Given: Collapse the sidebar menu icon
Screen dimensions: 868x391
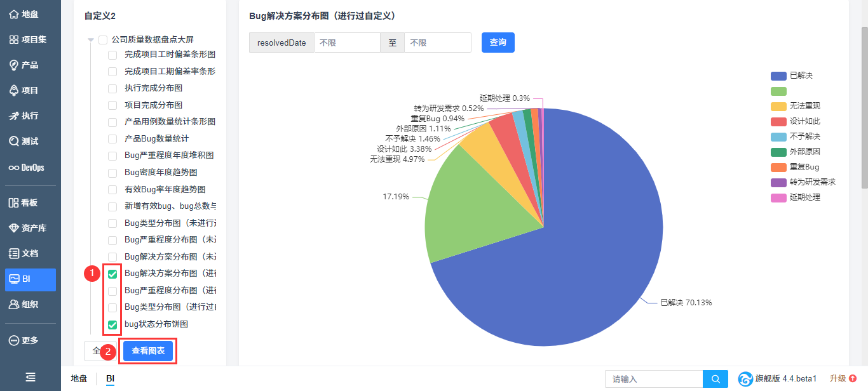Looking at the screenshot, I should click(x=31, y=377).
